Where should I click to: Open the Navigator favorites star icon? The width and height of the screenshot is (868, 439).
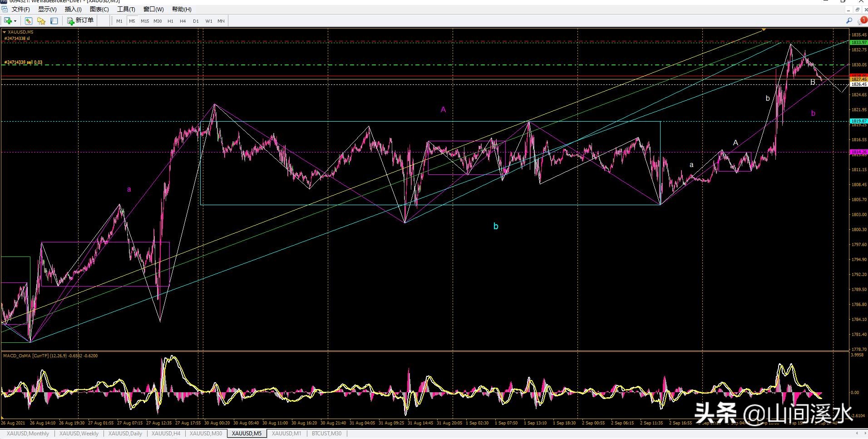click(x=41, y=21)
